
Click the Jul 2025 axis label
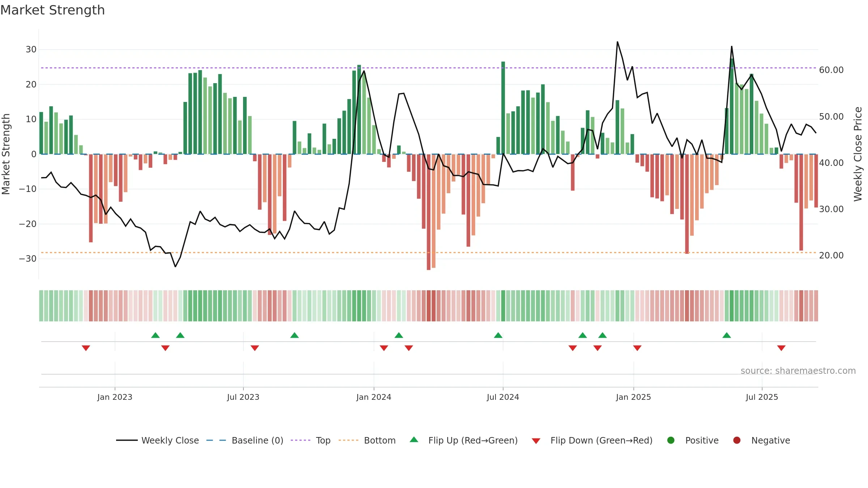[762, 397]
